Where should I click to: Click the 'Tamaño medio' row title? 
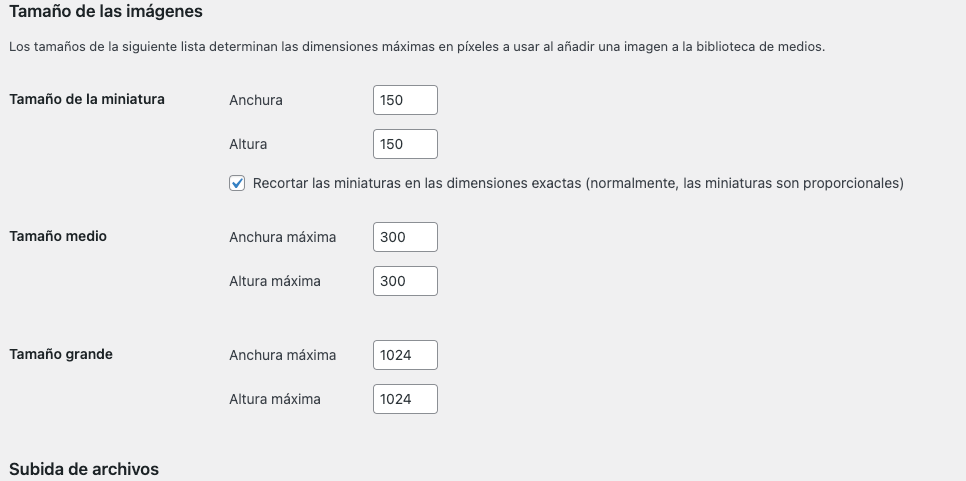coord(58,236)
